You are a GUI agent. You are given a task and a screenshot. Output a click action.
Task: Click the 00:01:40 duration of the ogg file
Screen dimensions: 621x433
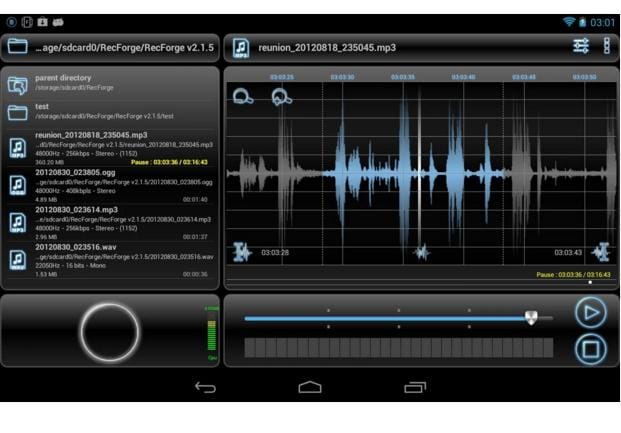tap(195, 199)
